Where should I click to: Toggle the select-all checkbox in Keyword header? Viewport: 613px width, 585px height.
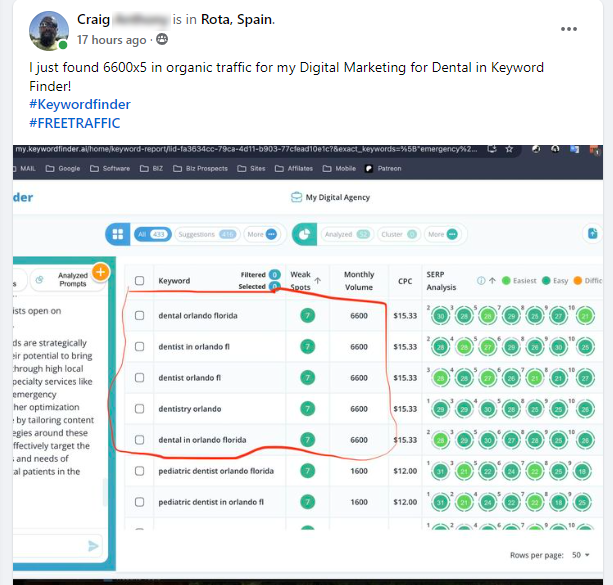click(140, 281)
